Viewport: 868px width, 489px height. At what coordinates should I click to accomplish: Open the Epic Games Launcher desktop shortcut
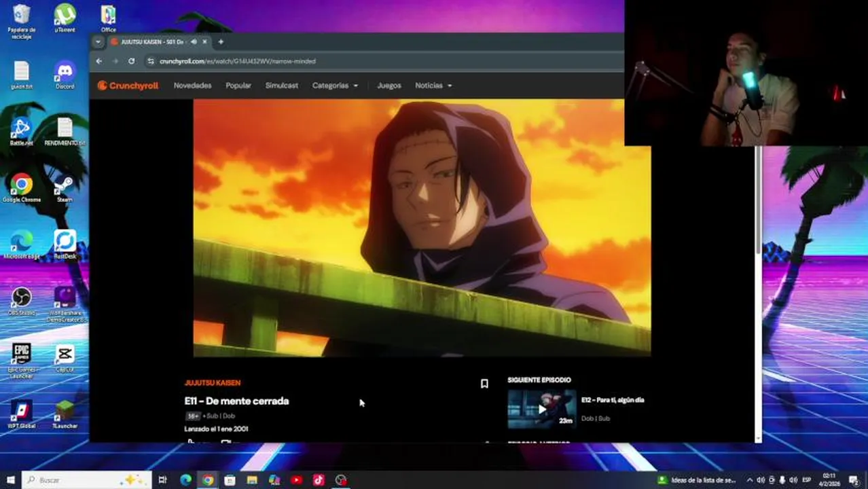[22, 360]
